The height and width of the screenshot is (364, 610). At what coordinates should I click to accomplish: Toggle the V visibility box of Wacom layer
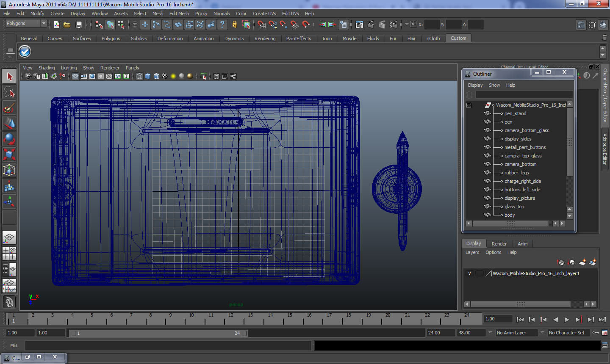[469, 273]
